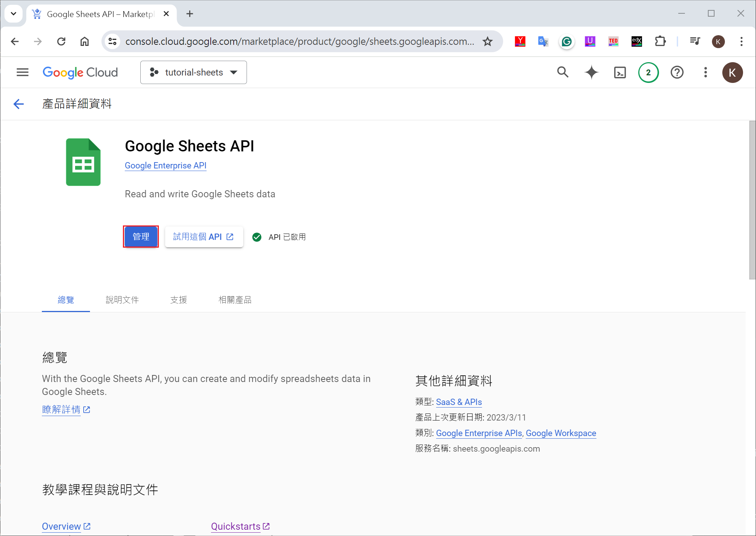The image size is (756, 536).
Task: Activate the Cloud Shell terminal icon
Action: 620,72
